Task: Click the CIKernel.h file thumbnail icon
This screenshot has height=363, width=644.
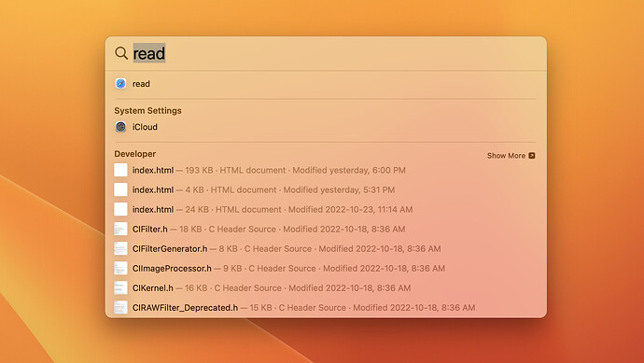Action: pyautogui.click(x=120, y=287)
